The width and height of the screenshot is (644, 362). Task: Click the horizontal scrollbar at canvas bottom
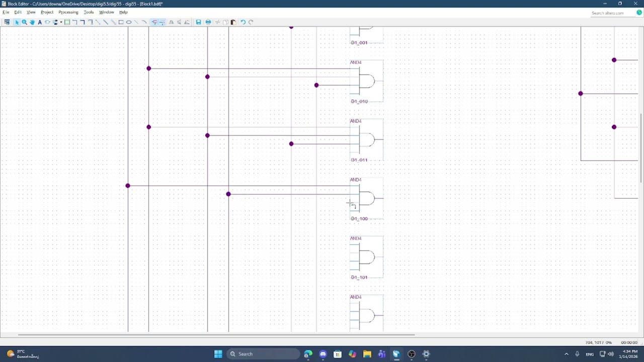216,335
